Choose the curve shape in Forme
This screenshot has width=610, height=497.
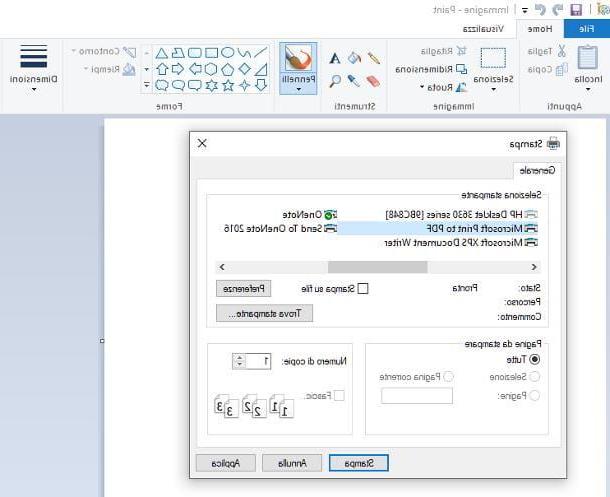pyautogui.click(x=244, y=52)
